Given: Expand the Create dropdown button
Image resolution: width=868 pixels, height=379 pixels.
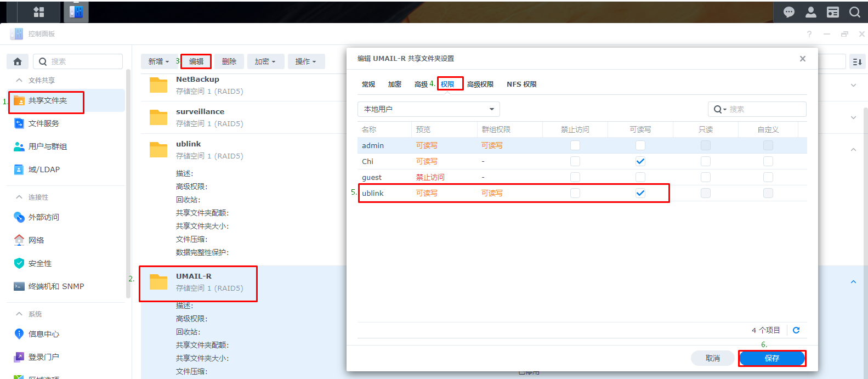Looking at the screenshot, I should (158, 61).
